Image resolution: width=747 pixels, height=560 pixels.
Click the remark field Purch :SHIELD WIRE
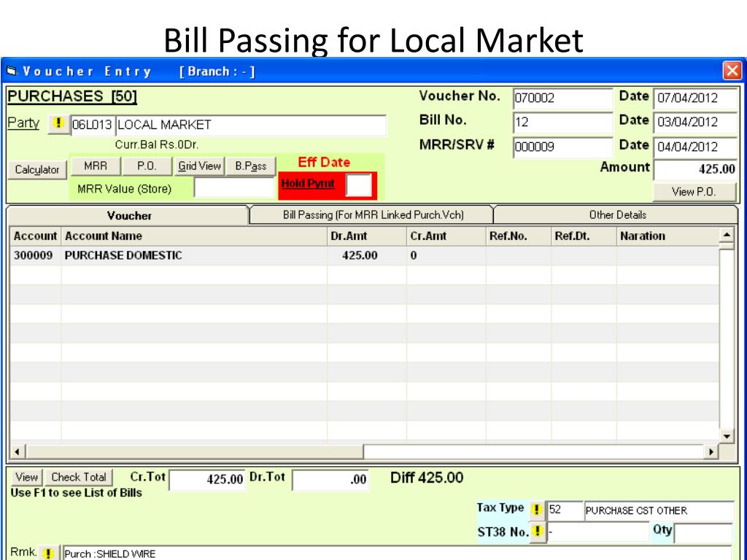(398, 553)
